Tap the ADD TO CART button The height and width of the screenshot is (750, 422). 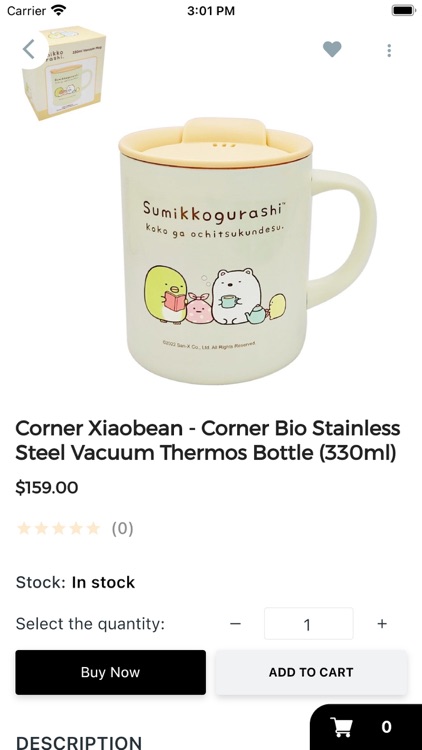pos(311,672)
